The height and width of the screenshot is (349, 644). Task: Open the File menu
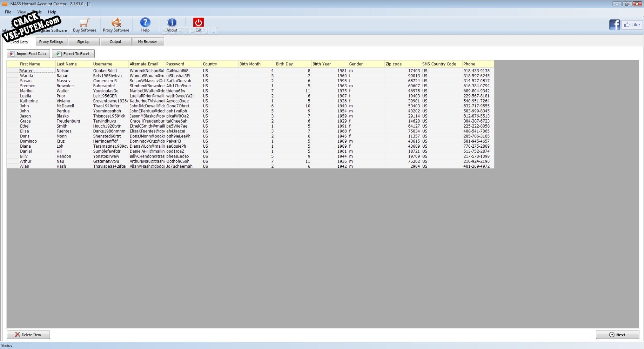point(8,12)
